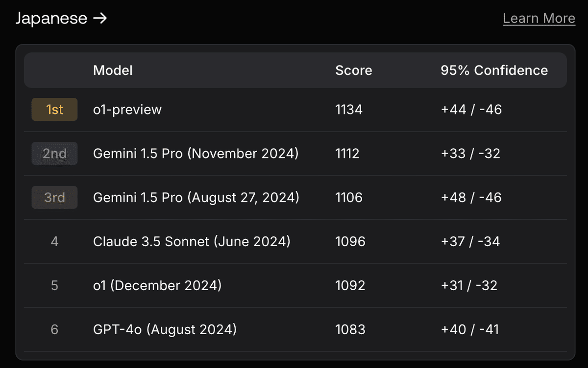588x368 pixels.
Task: Click the 95% Confidence column header
Action: (x=494, y=70)
